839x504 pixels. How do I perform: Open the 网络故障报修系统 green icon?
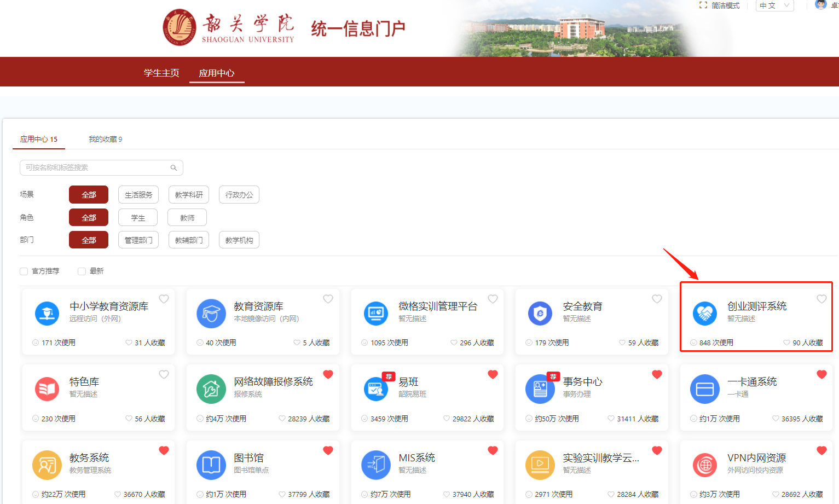click(x=211, y=389)
